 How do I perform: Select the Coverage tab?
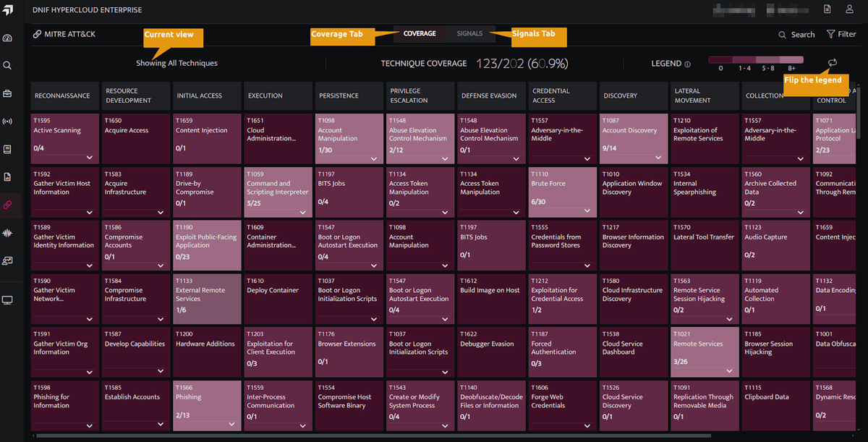tap(420, 33)
